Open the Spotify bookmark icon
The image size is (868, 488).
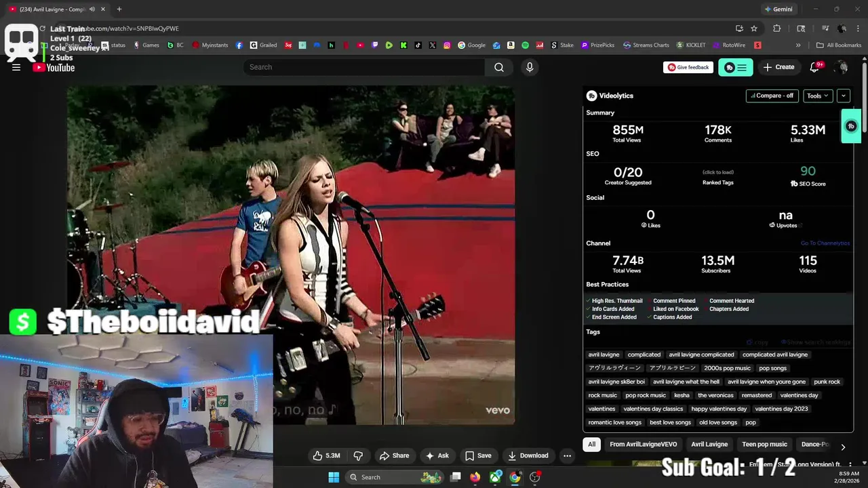[526, 45]
